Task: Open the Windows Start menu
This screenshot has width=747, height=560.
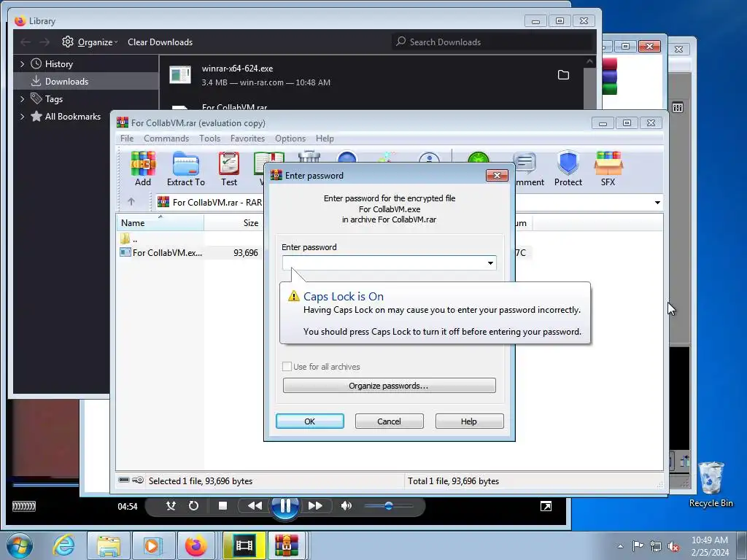Action: 20,545
